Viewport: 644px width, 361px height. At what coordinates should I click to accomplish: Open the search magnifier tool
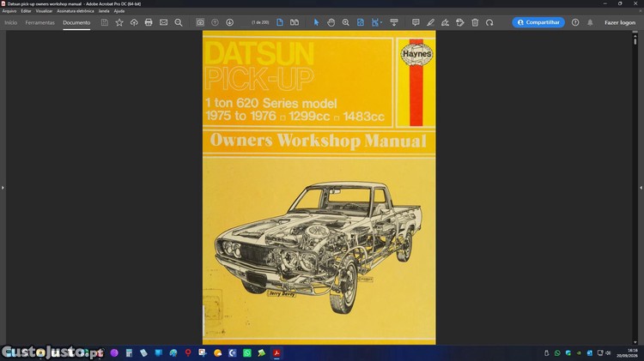click(179, 22)
